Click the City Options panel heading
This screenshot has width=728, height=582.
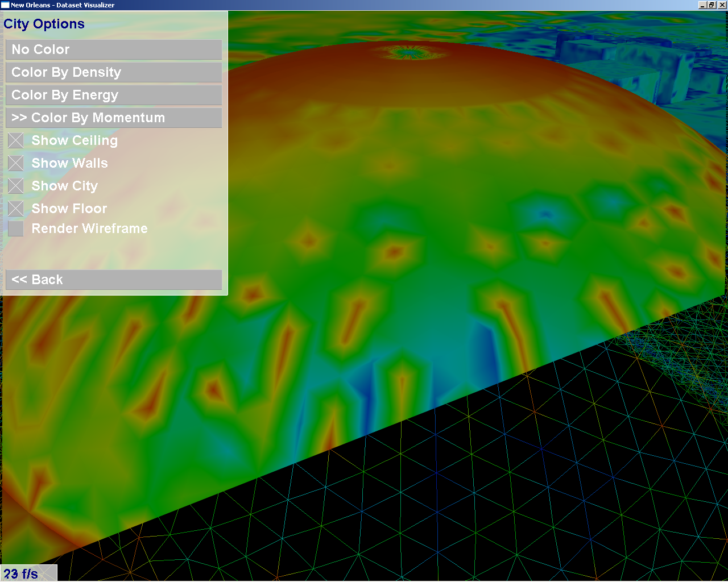coord(44,24)
